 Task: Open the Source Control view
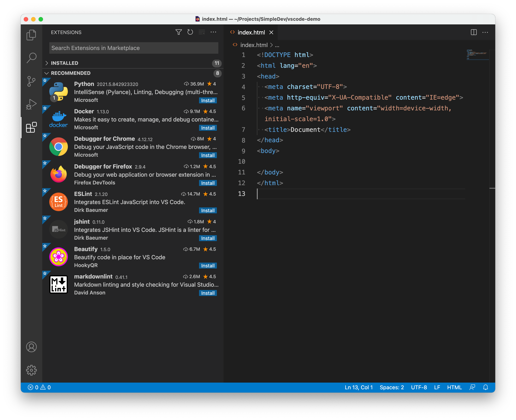point(31,81)
